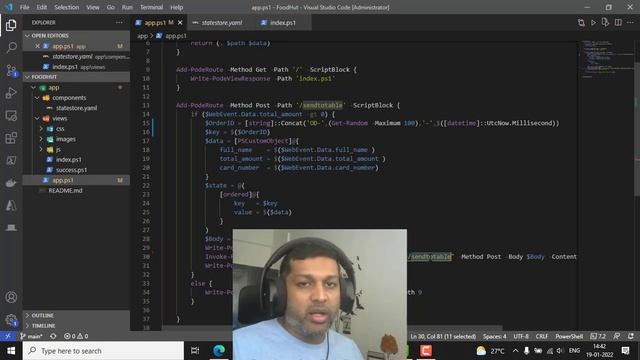Open success.ps1 in the file tree

tap(76, 170)
